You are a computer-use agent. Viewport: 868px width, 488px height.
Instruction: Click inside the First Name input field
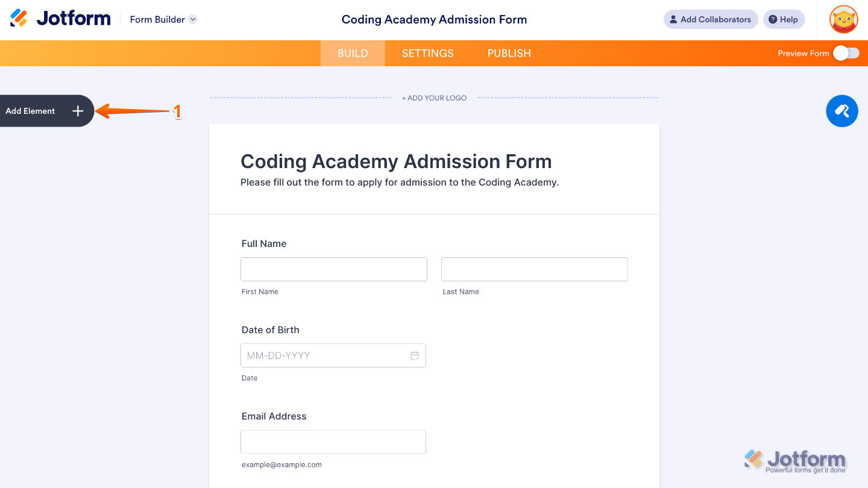coord(333,269)
